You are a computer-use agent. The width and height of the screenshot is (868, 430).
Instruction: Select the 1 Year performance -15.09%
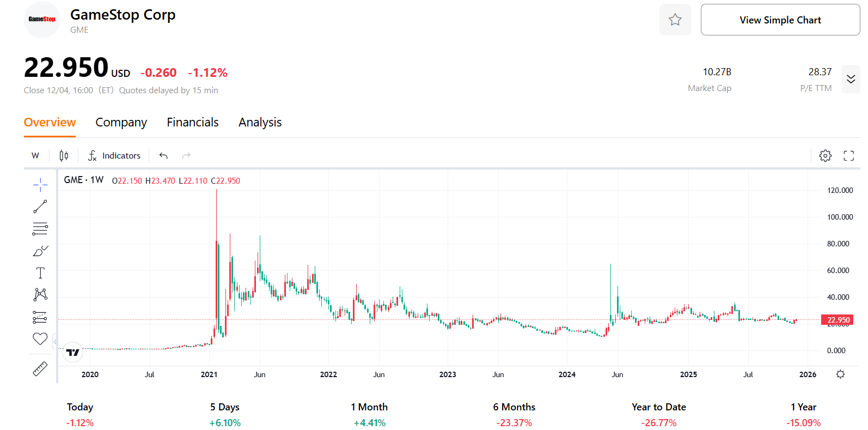click(803, 423)
